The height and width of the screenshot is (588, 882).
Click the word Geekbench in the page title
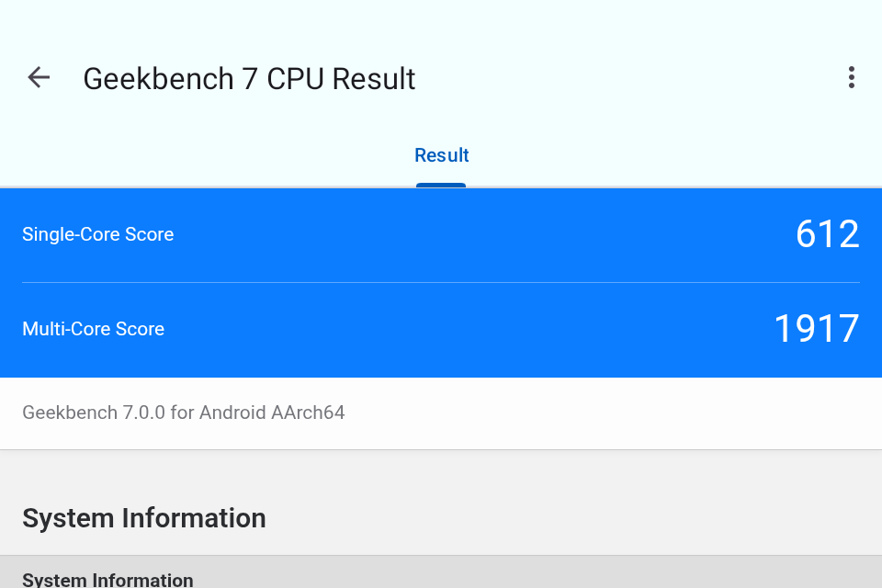coord(159,79)
